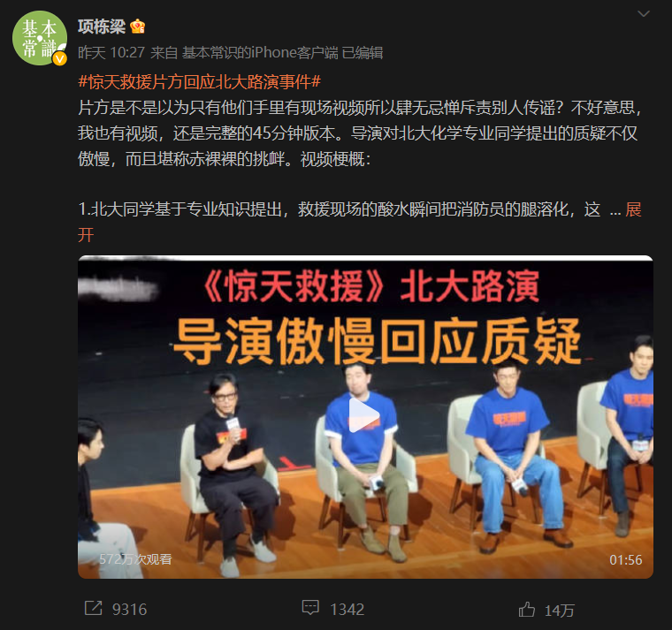Open the post options chevron menu

click(644, 14)
